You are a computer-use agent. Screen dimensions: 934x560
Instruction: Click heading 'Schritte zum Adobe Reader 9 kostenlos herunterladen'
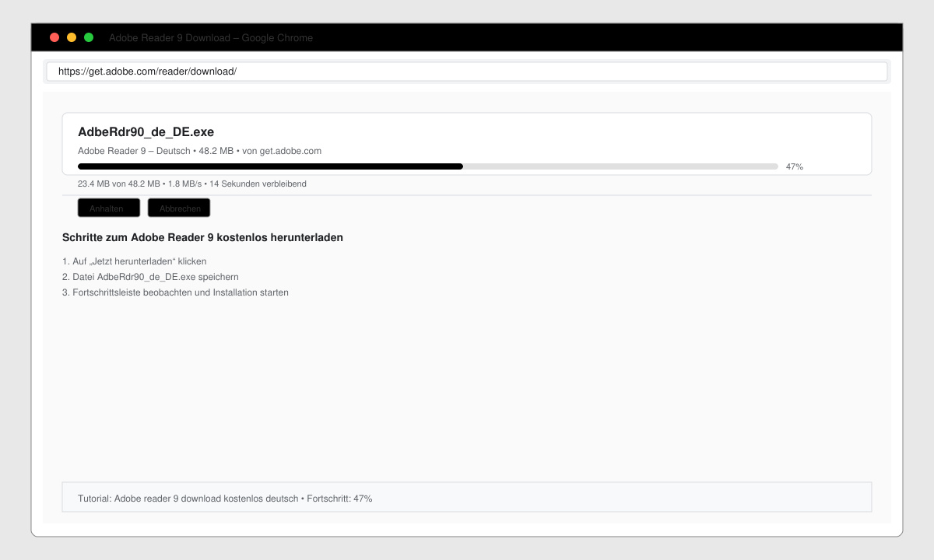pyautogui.click(x=202, y=237)
